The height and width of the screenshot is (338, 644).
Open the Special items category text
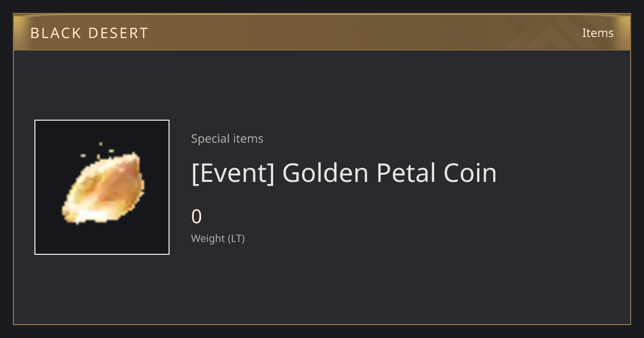(227, 138)
